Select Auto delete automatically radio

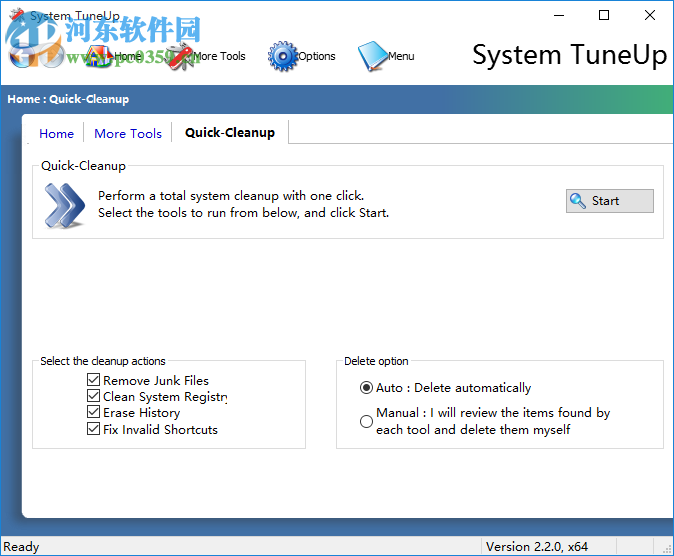pyautogui.click(x=366, y=388)
